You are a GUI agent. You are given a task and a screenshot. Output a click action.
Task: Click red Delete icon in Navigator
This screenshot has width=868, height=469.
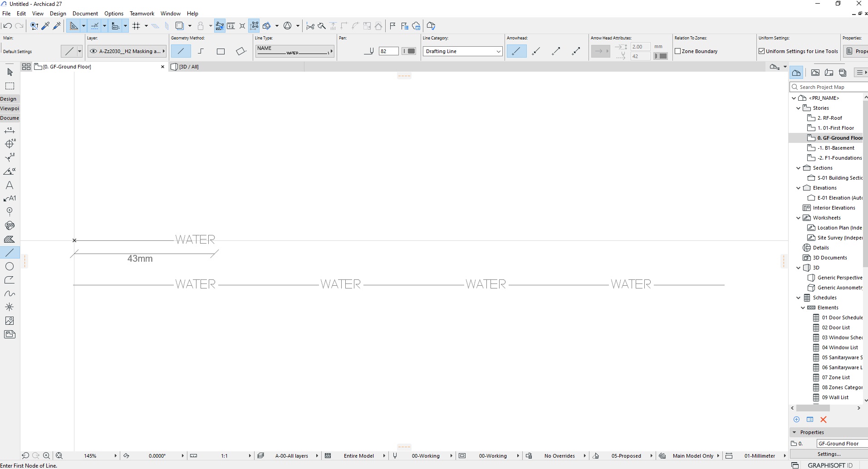824,420
